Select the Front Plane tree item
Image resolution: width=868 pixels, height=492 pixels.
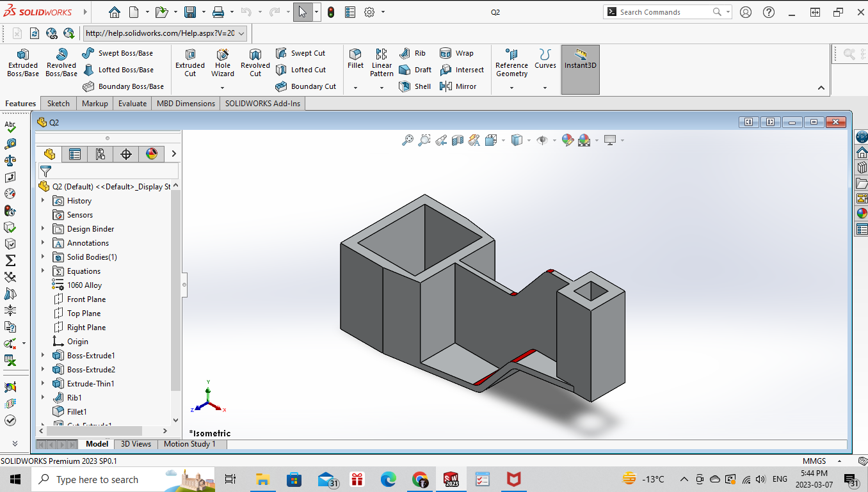pos(79,299)
